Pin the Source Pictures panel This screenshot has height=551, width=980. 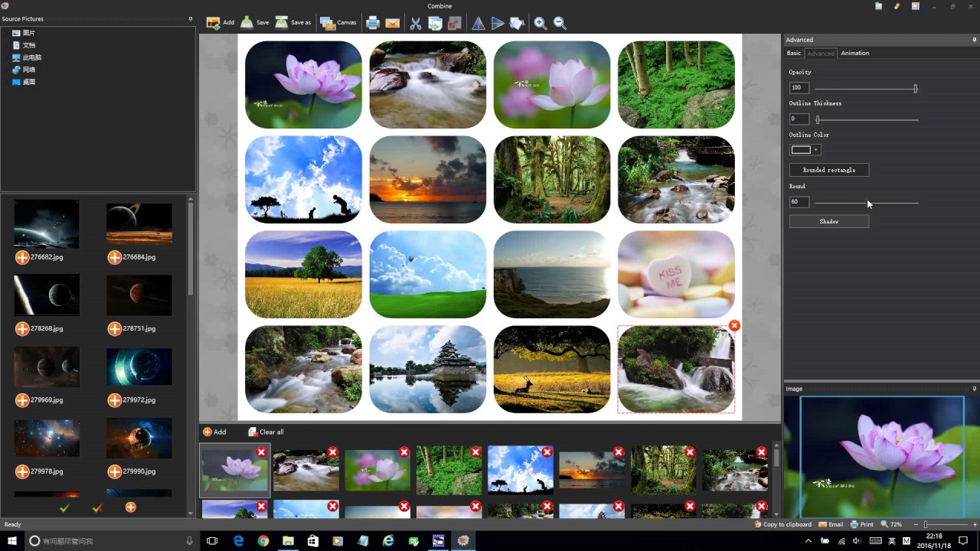point(191,18)
